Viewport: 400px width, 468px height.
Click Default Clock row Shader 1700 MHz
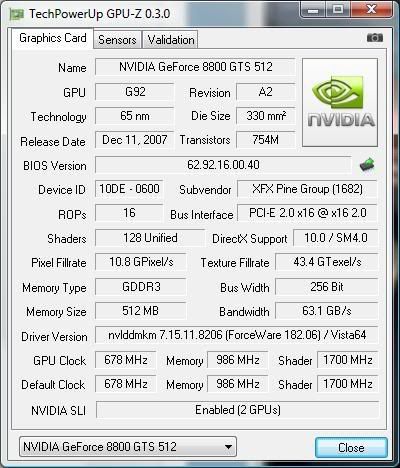point(348,384)
